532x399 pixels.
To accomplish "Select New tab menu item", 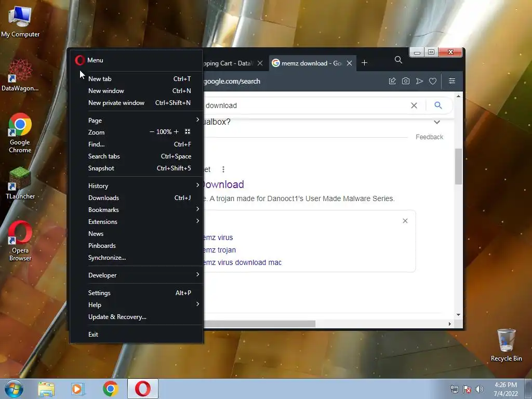I will click(137, 79).
